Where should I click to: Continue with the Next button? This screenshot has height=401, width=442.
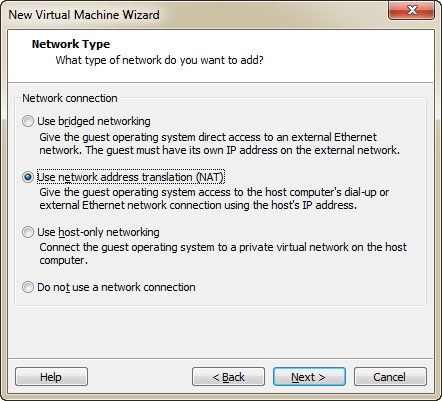pos(309,377)
